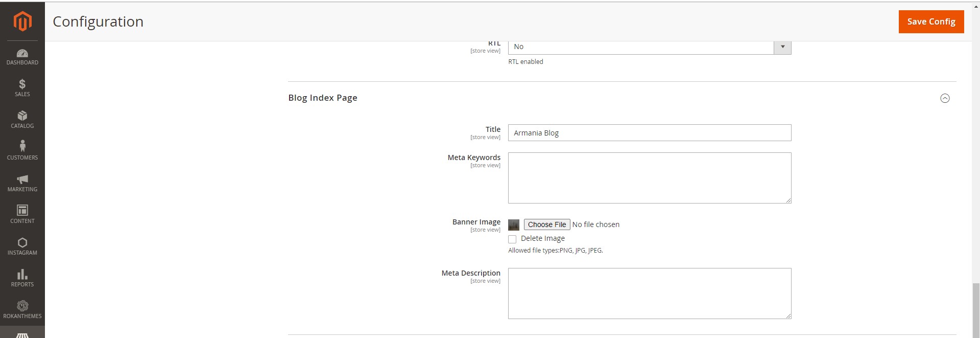
Task: Open the Dashboard sidebar menu
Action: click(22, 57)
